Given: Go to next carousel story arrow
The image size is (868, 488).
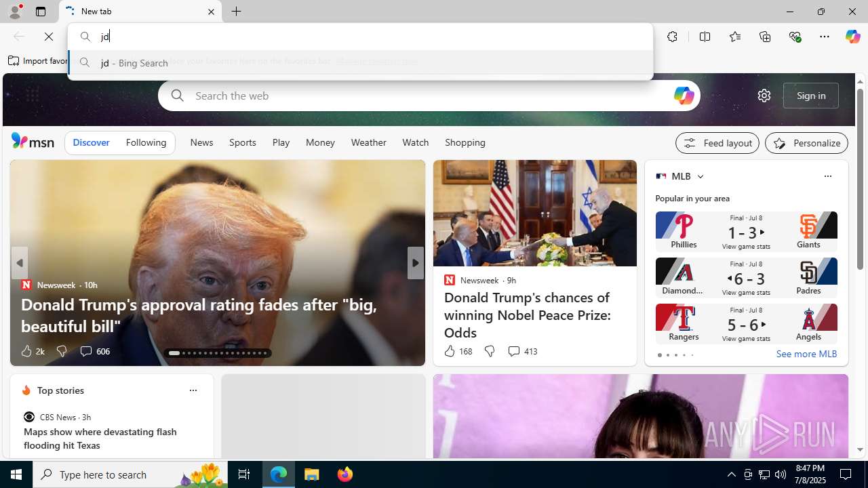Looking at the screenshot, I should click(415, 263).
